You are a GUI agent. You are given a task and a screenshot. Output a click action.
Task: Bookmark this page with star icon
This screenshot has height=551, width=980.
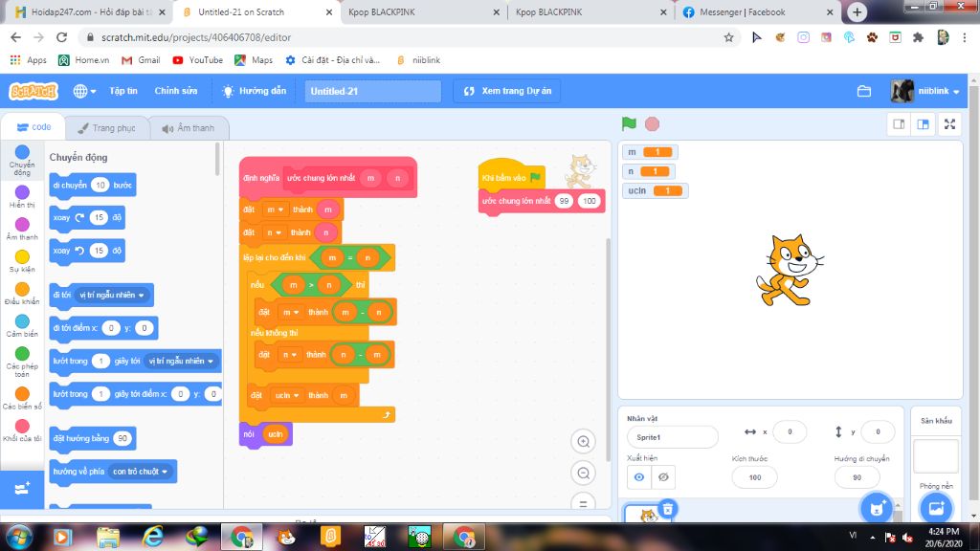click(728, 37)
